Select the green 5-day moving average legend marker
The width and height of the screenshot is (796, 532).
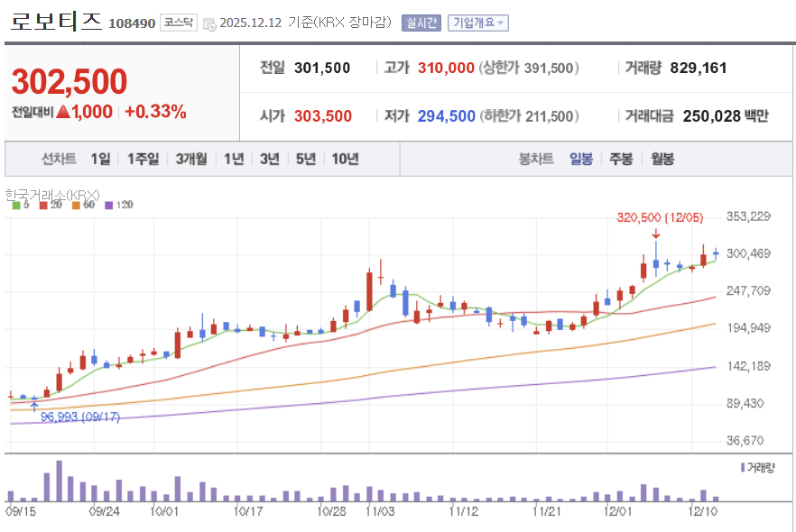15,205
